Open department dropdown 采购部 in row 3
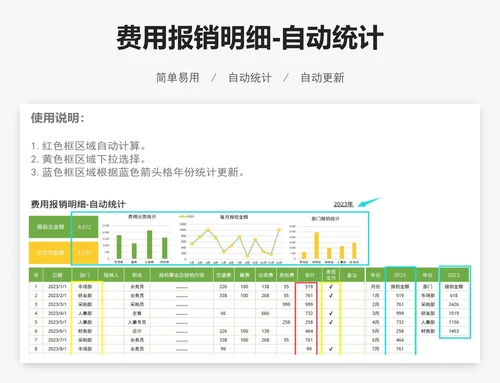Screen dimensions: 500x383 [85, 304]
